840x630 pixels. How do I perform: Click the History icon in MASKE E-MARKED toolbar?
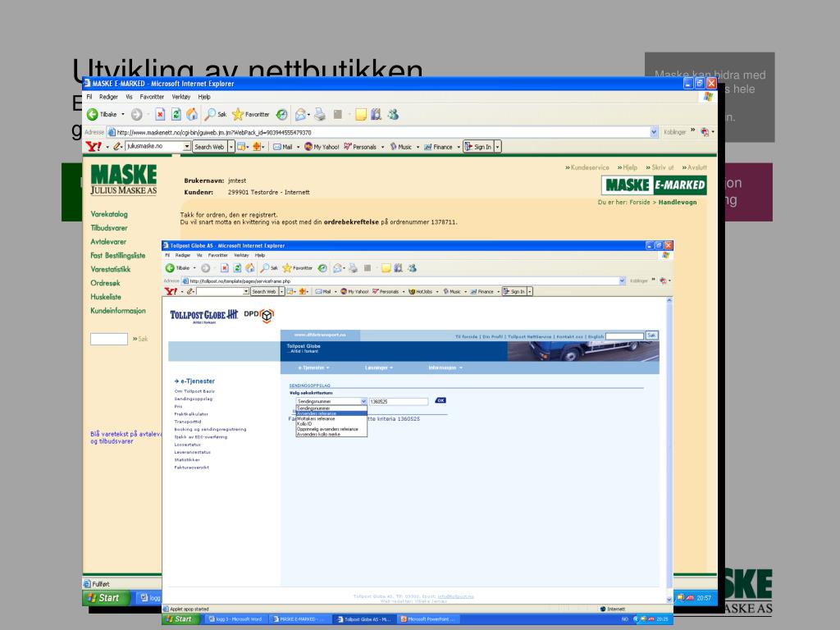click(282, 114)
